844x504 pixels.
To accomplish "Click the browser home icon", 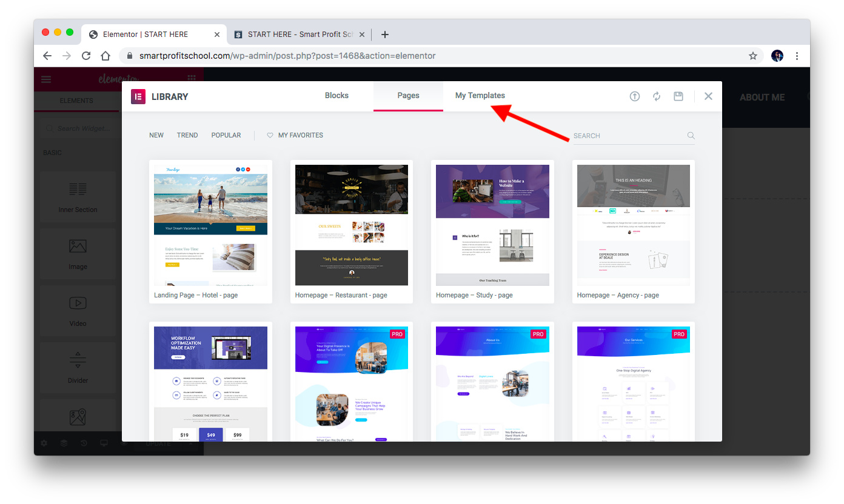I will 105,56.
